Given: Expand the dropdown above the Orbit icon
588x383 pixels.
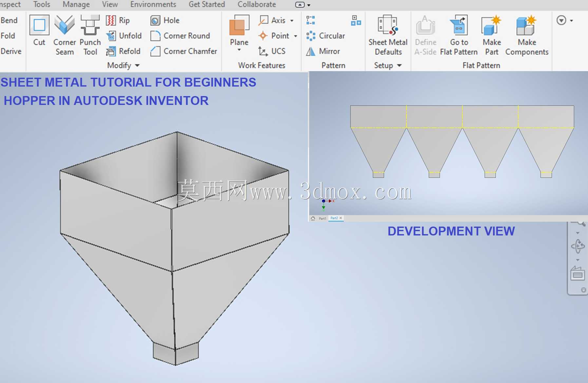Looking at the screenshot, I should [578, 233].
